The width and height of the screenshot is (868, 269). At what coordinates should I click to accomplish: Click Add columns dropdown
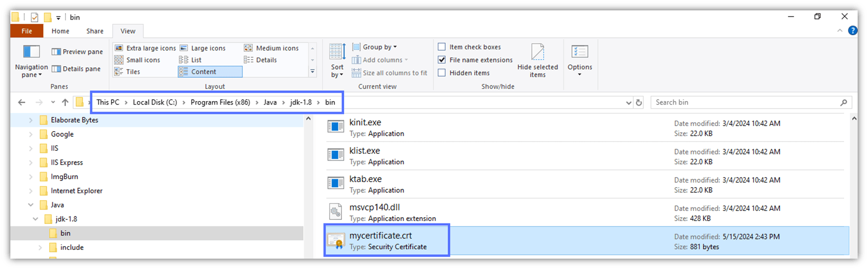tap(380, 60)
